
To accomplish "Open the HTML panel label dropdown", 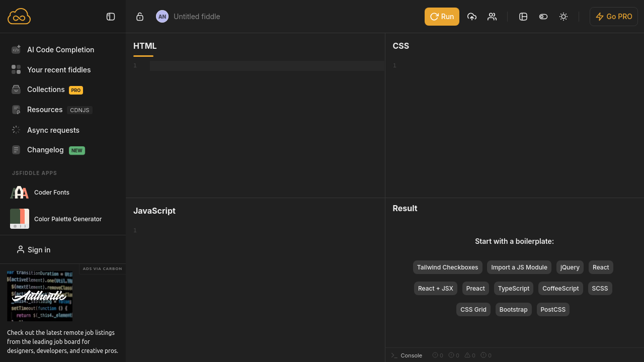I will coord(145,46).
